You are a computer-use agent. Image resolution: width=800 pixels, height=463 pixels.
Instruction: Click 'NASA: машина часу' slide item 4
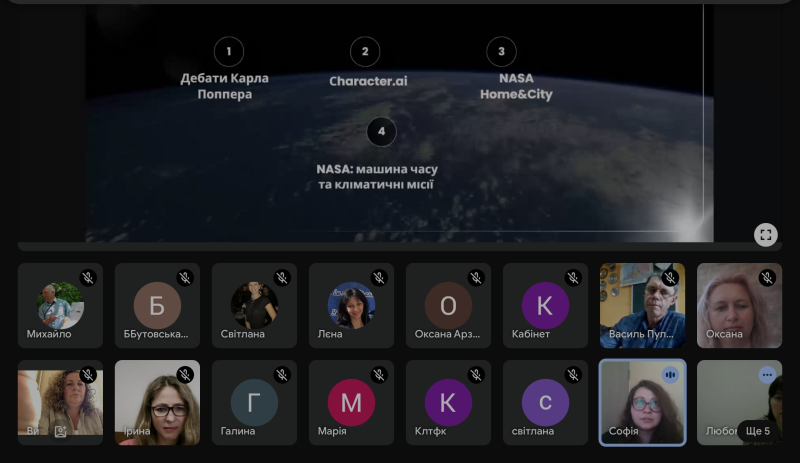coord(377,177)
